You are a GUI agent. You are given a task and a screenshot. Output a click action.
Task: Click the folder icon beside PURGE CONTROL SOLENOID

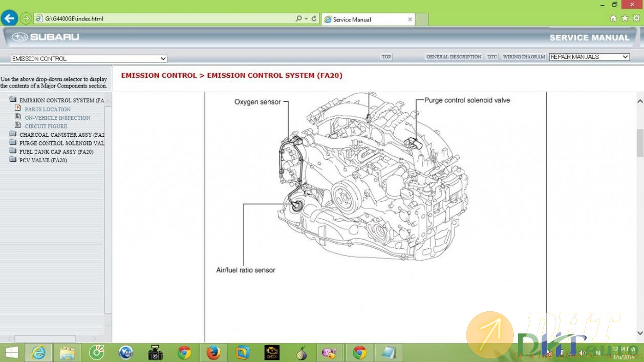coord(13,142)
